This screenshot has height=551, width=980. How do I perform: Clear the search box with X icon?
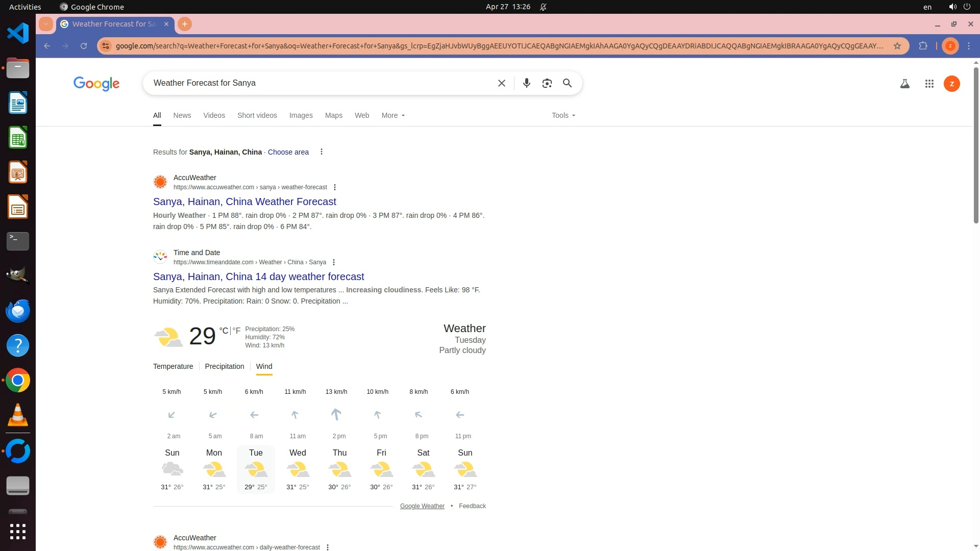501,83
